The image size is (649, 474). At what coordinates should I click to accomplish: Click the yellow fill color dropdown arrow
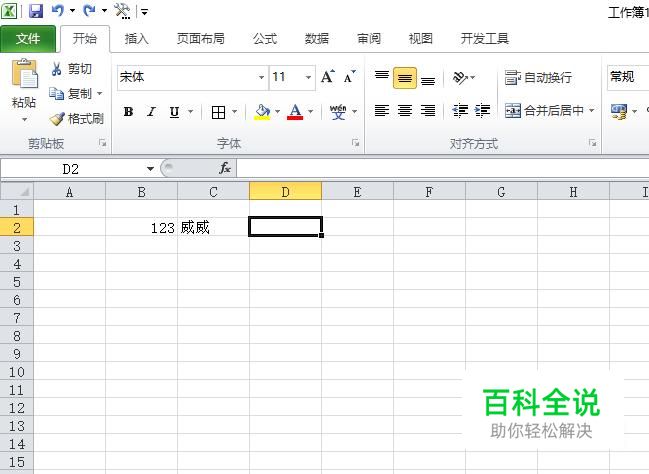(x=277, y=112)
